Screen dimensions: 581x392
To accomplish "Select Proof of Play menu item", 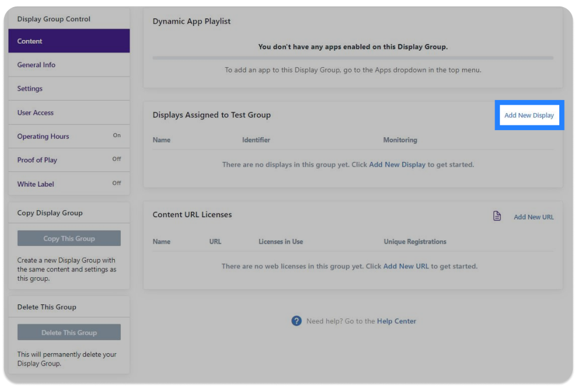I will 69,160.
